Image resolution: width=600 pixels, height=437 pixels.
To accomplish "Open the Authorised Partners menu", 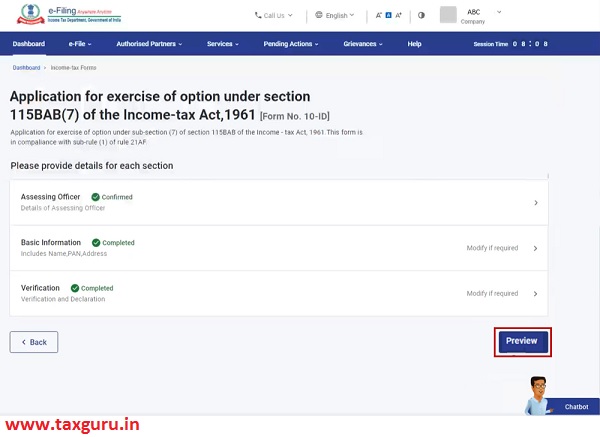I will (x=153, y=44).
